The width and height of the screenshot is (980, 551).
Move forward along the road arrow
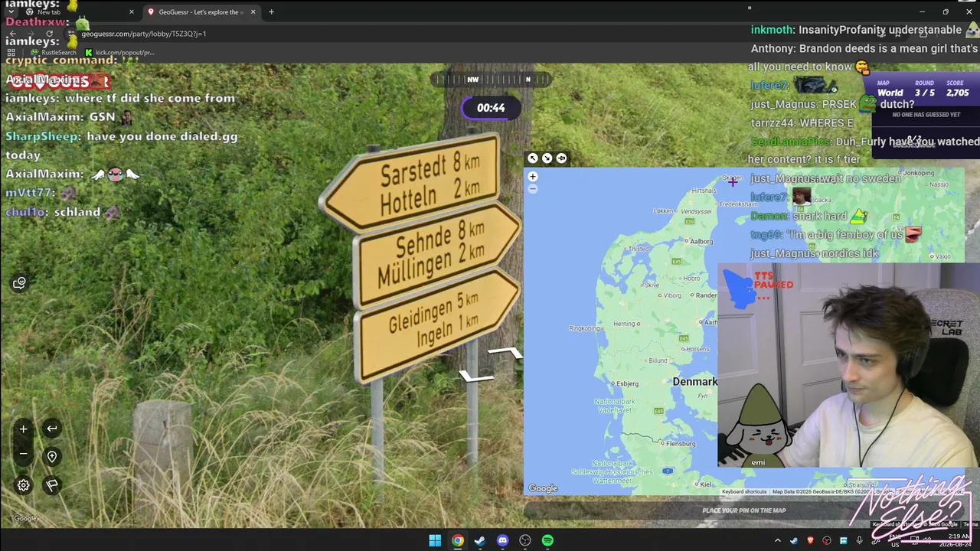pos(505,352)
